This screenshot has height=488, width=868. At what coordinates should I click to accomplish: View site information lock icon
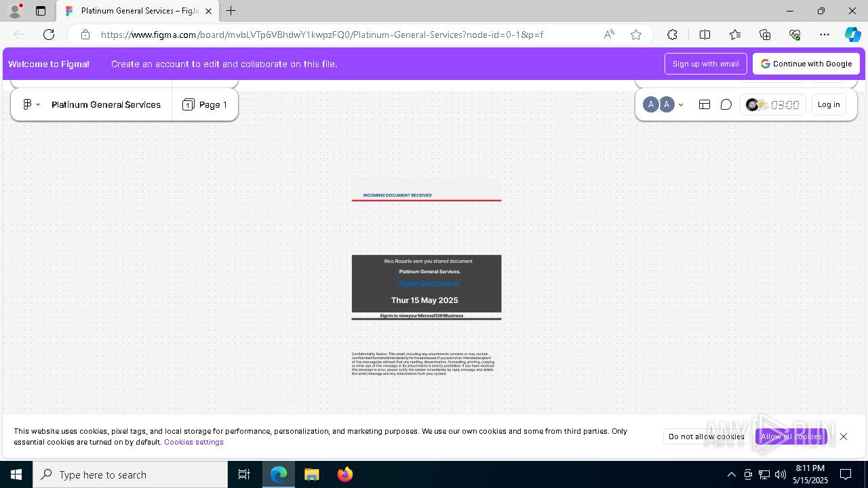tap(85, 35)
